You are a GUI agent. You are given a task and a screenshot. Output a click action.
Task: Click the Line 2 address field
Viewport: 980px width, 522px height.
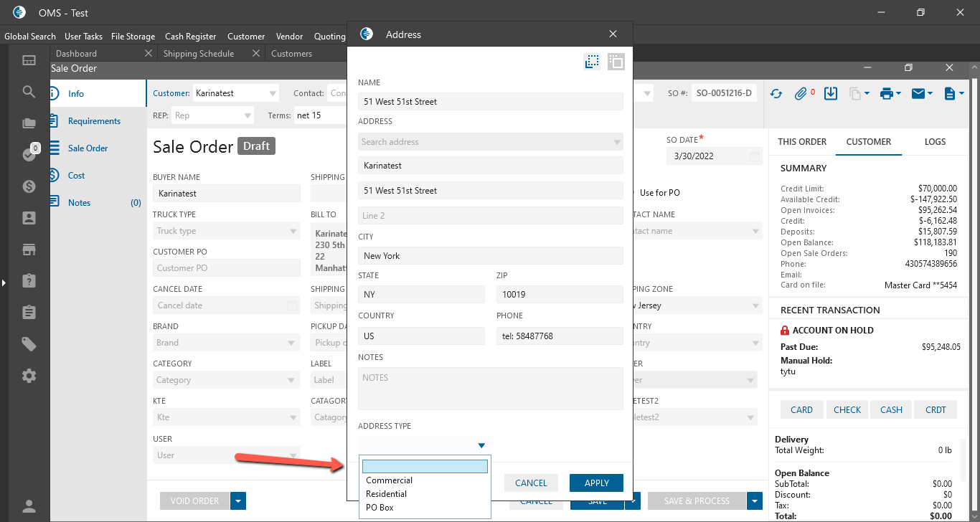491,216
